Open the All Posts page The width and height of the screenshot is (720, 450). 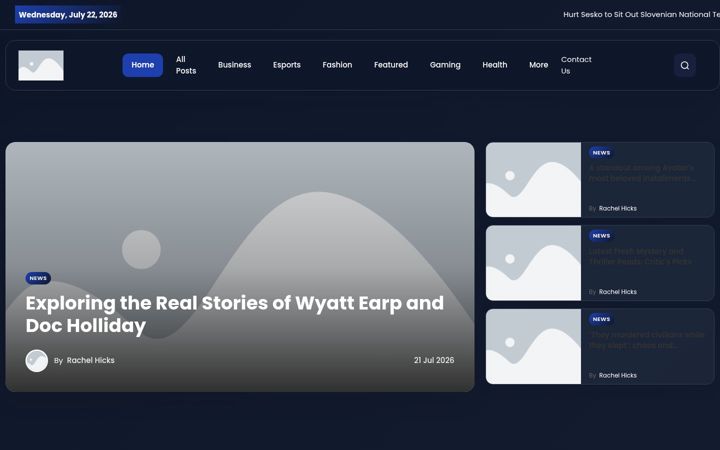click(x=186, y=65)
